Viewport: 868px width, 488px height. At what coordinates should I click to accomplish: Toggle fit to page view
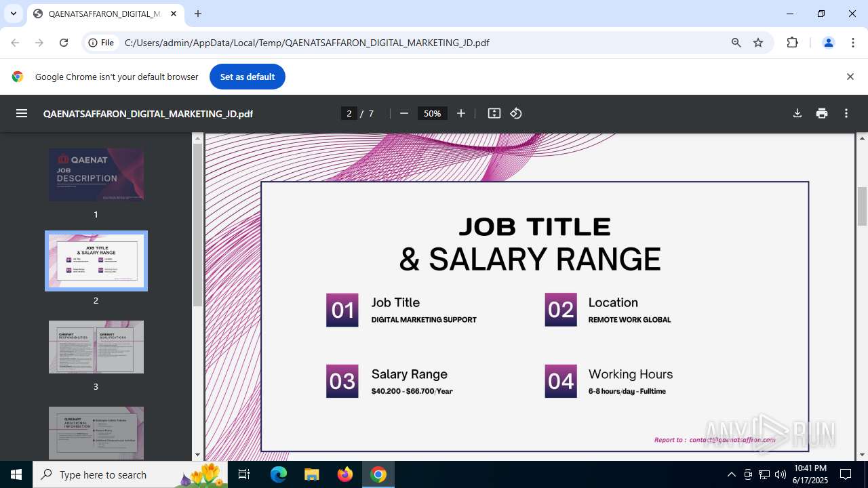point(494,113)
